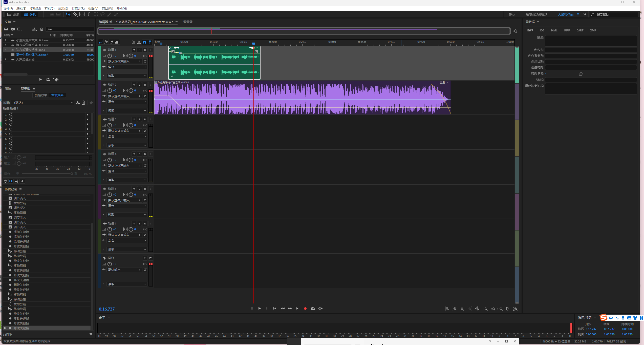
Task: Switch to 波形 waveform view
Action: tap(13, 14)
